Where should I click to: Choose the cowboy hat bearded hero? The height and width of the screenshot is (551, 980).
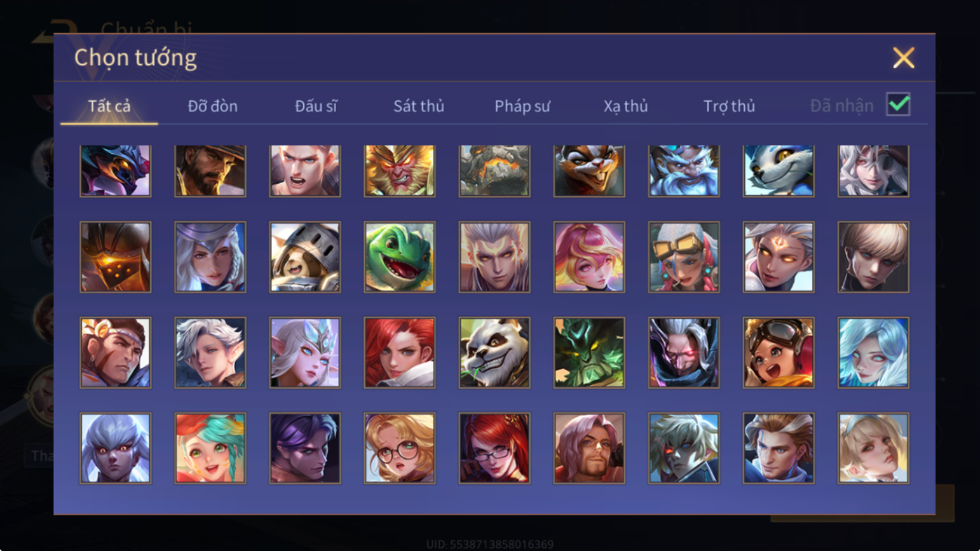(210, 170)
